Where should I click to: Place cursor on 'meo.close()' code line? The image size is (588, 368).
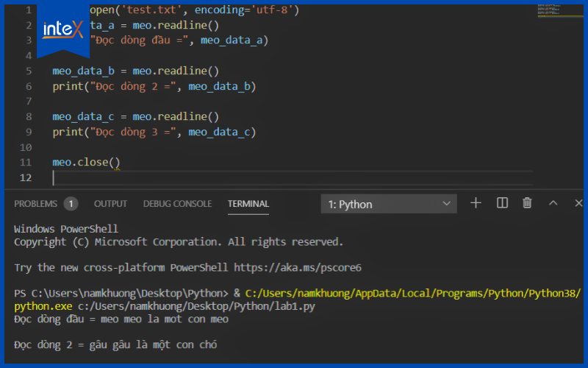point(86,162)
